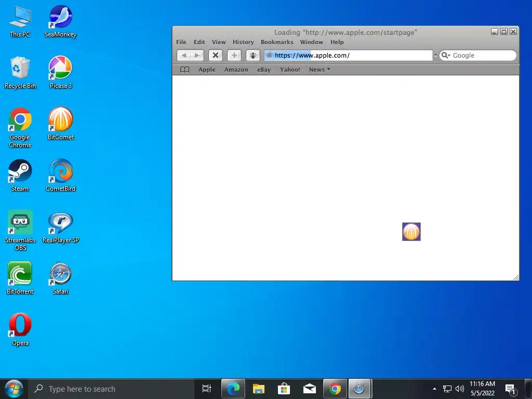The width and height of the screenshot is (532, 399).
Task: Open the Windows Start menu
Action: click(x=14, y=389)
